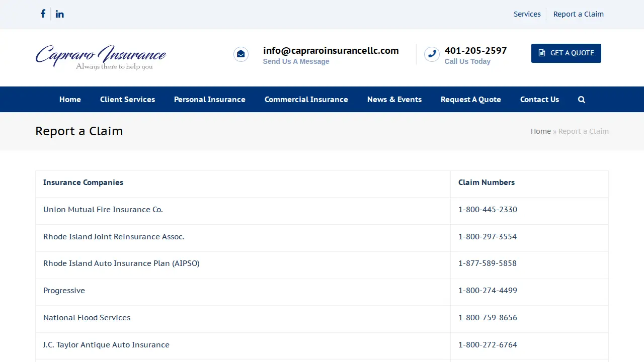Click claim number 1-800-274-4499

(x=488, y=291)
